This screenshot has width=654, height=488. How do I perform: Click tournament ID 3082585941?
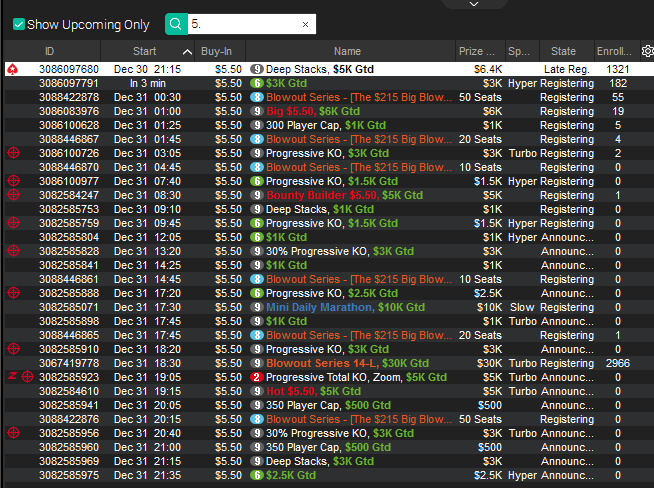(69, 405)
